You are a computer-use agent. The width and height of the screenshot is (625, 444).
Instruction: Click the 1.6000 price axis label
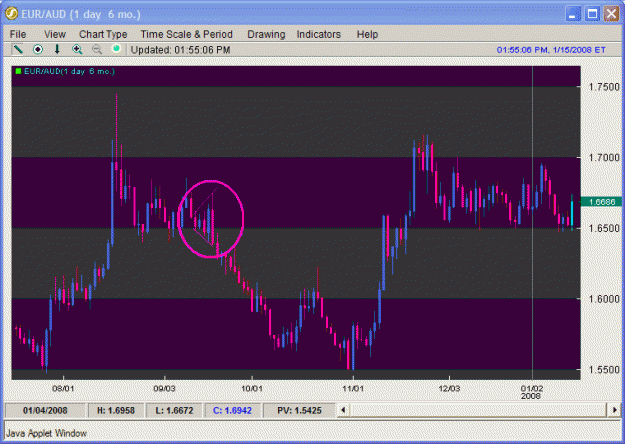coord(604,299)
